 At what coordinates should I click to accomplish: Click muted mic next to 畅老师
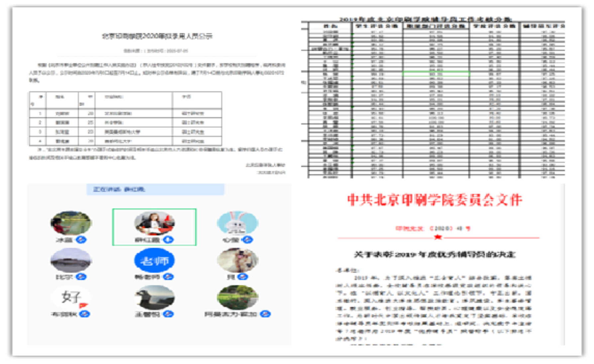168,277
